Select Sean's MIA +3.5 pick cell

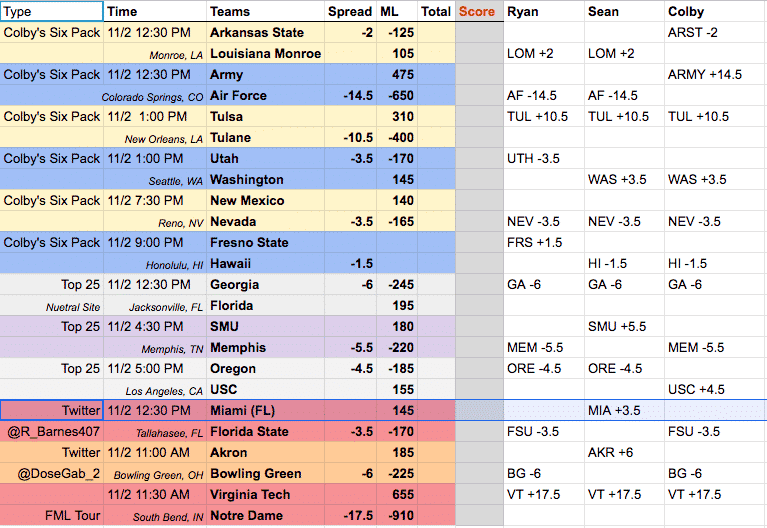(624, 411)
